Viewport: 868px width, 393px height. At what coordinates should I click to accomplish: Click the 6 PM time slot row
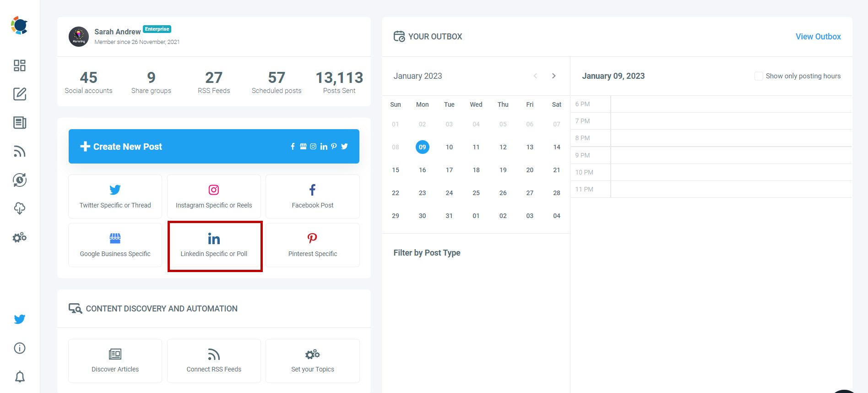click(711, 104)
